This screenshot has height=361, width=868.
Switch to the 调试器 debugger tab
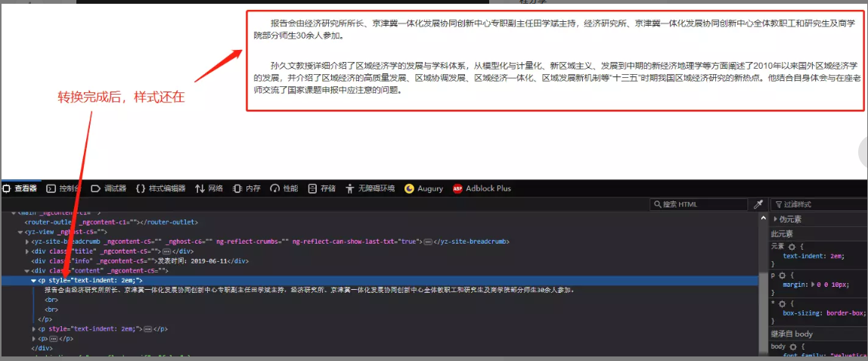109,188
